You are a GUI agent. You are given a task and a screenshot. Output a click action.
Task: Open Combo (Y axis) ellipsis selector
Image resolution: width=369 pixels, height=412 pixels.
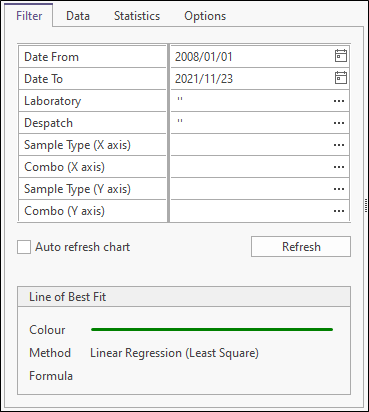(339, 211)
